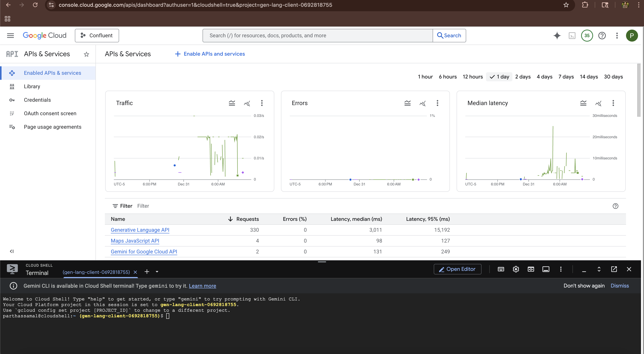Screen dimensions: 644x354
Task: Open the Generative Language API link
Action: pos(140,230)
